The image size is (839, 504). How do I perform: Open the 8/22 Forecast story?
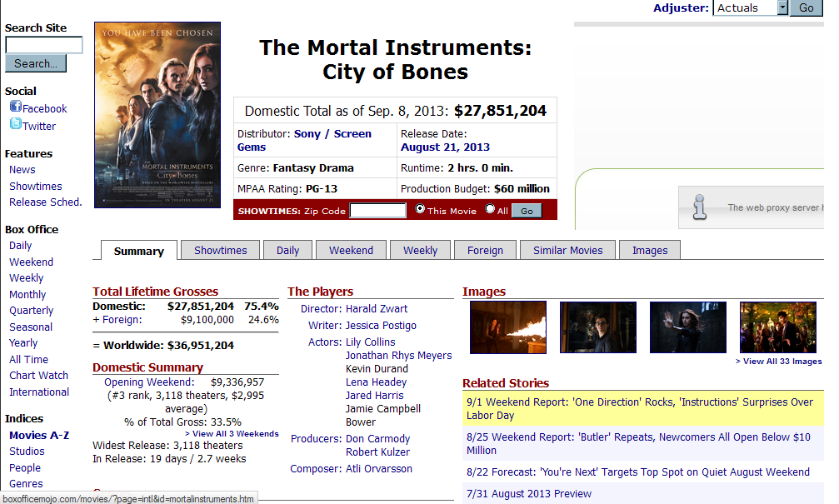click(x=638, y=472)
